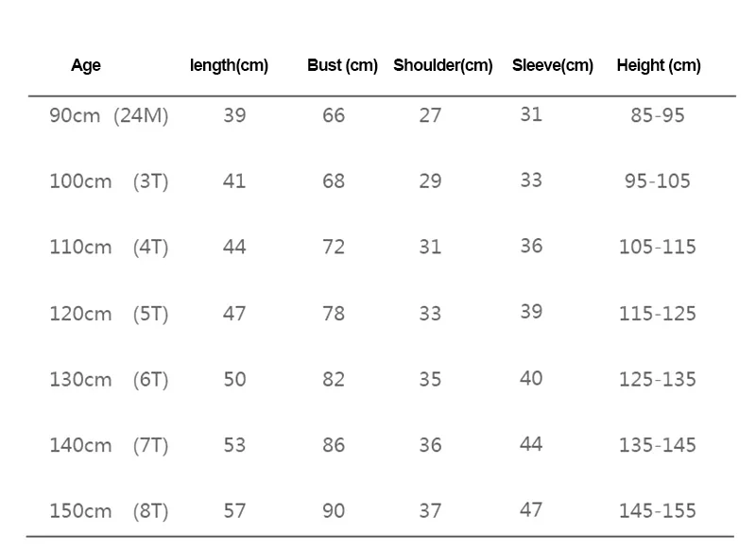756x550 pixels.
Task: Click the length(cm) column header
Action: click(229, 66)
